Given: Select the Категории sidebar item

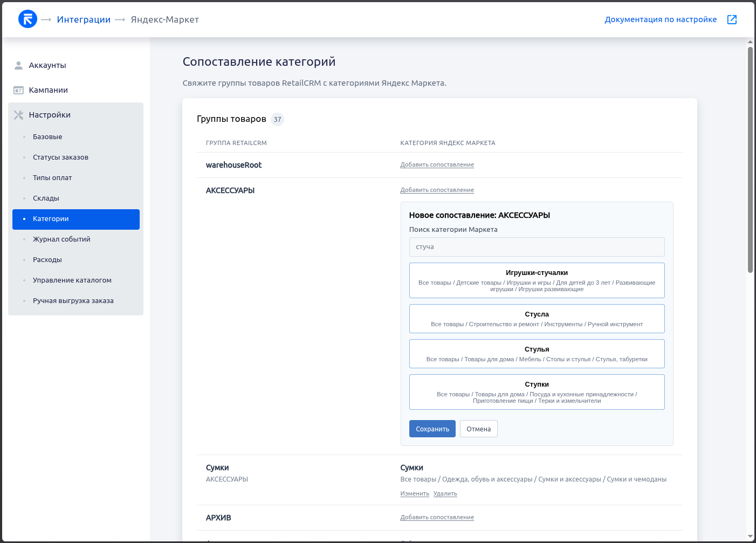Looking at the screenshot, I should point(76,219).
